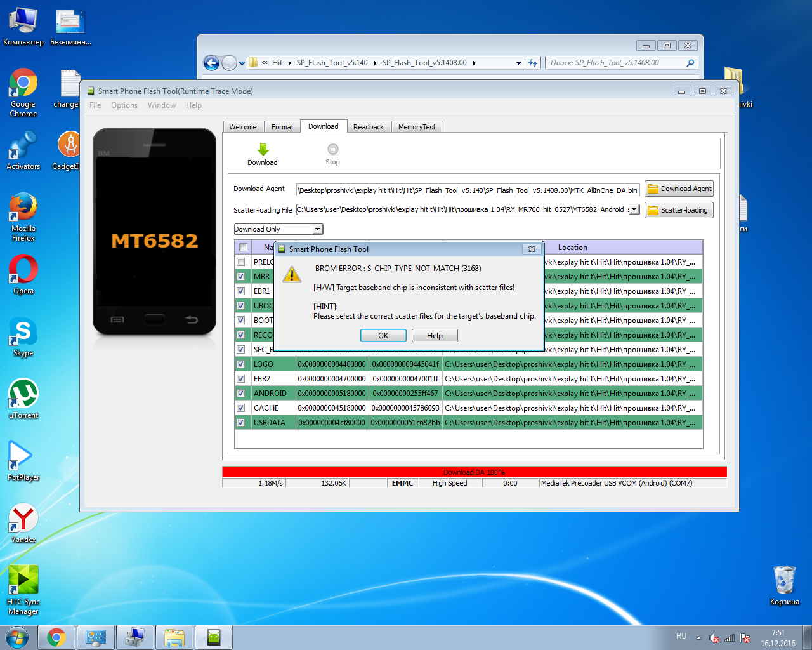The height and width of the screenshot is (650, 812).
Task: Click Windows Start button
Action: pos(17,637)
